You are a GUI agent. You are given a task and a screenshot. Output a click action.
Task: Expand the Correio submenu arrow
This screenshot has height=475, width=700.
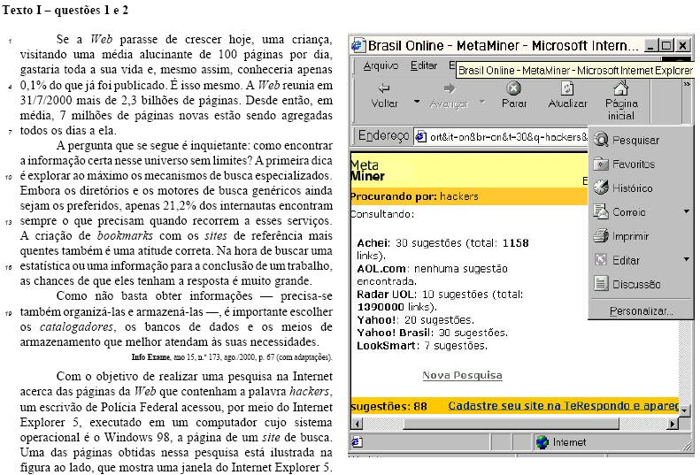pos(686,212)
